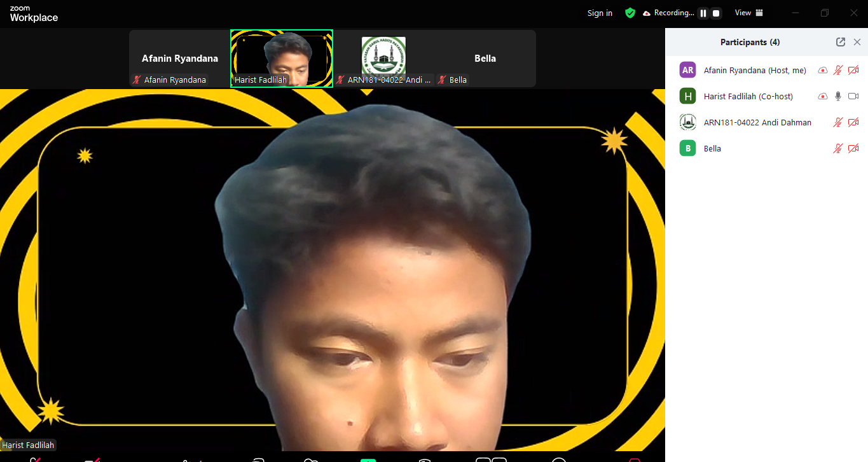Select participant ARN181-04022 Andi Dahman
Viewport: 868px width, 462px height.
point(767,122)
